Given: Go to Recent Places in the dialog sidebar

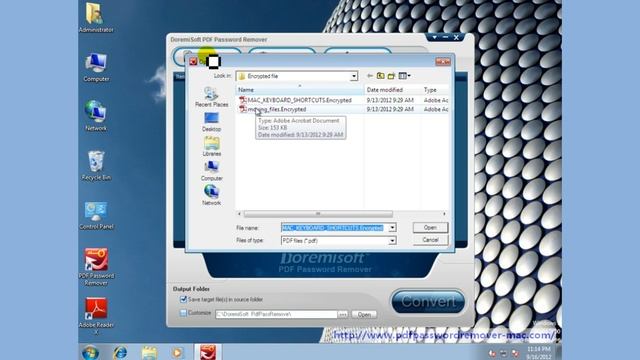Looking at the screenshot, I should 211,97.
